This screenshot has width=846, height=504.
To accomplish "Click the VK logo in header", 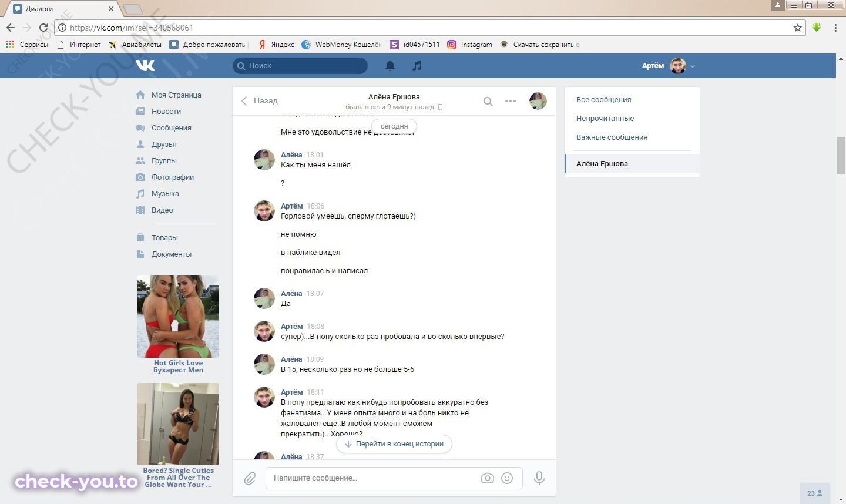I will 145,65.
